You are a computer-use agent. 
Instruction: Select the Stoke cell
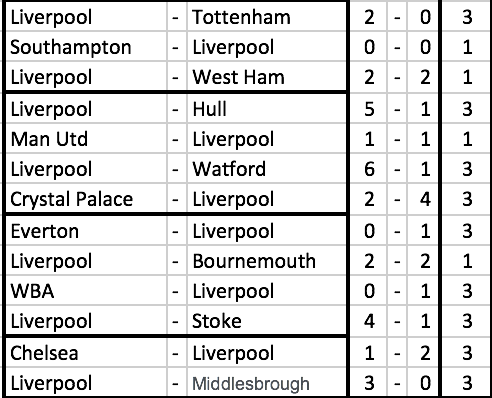point(266,321)
